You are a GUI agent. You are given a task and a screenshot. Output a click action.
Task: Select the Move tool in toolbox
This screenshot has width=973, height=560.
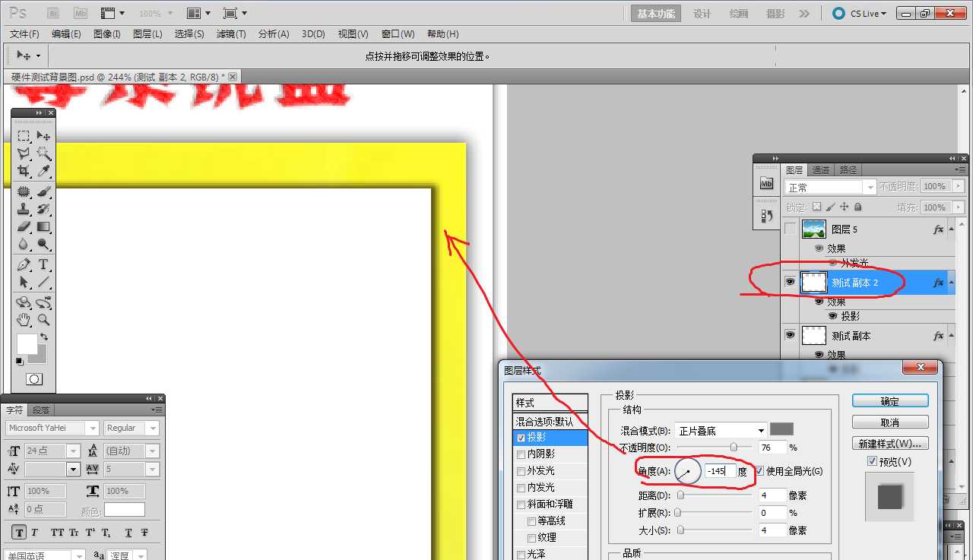(44, 136)
